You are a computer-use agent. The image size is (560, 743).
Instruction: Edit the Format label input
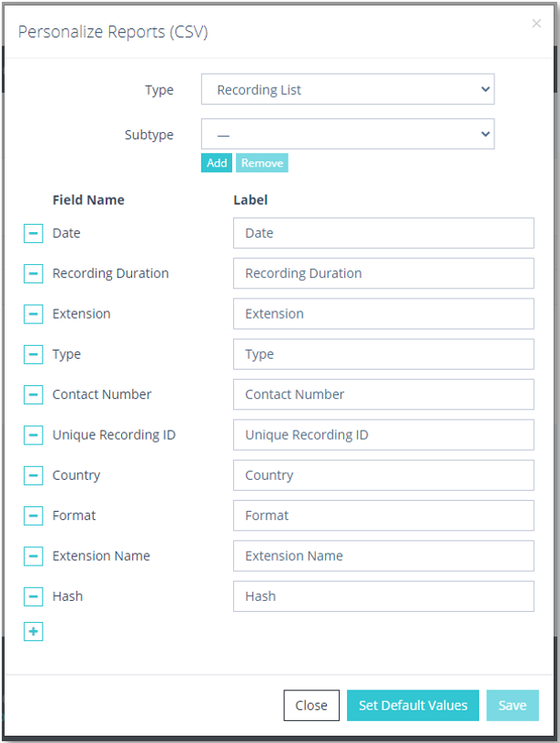point(383,515)
